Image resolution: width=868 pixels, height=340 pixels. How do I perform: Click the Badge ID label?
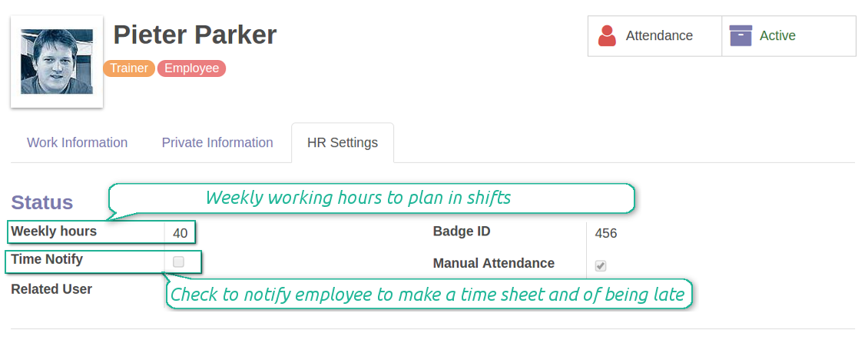[x=462, y=231]
